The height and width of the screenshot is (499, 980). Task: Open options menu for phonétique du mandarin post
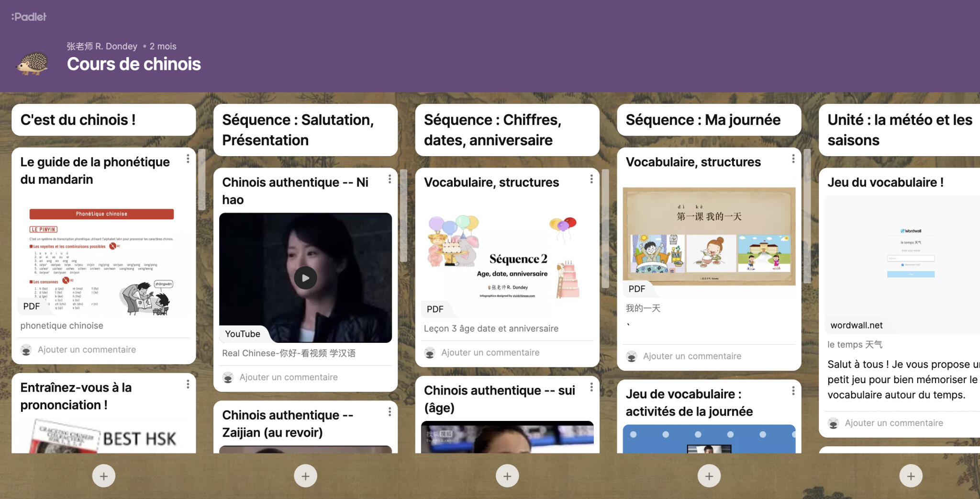tap(188, 159)
